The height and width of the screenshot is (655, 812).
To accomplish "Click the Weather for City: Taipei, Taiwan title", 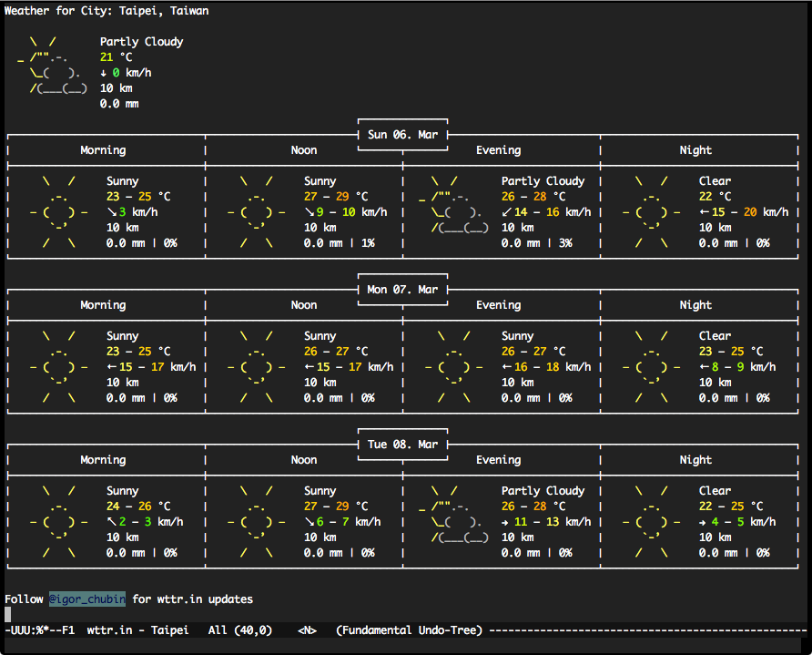I will [x=107, y=11].
